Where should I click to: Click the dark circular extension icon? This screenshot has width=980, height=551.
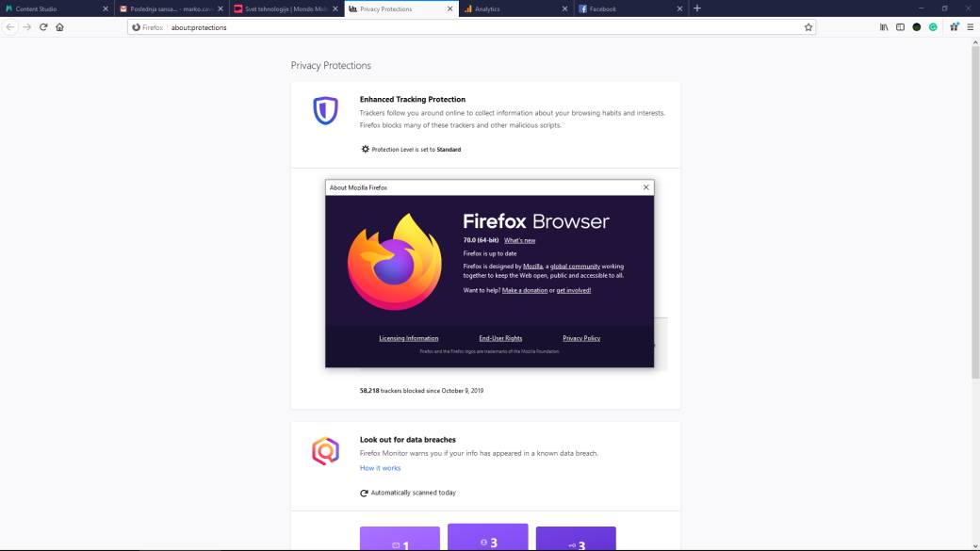pos(916,27)
